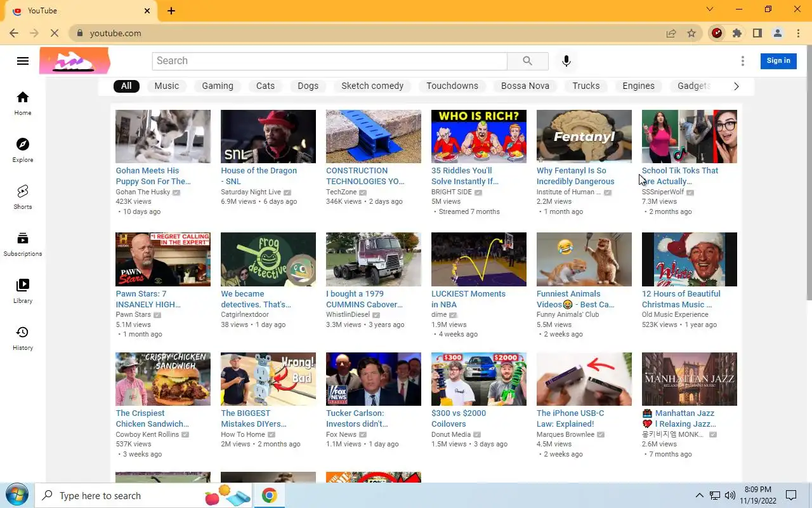
Task: Select the Bossa Nova chip
Action: pyautogui.click(x=525, y=86)
